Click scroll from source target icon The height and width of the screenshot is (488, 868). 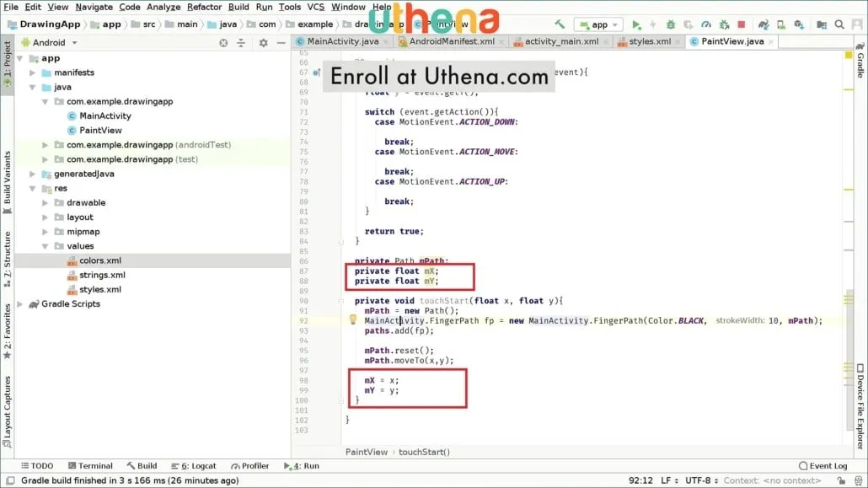click(x=223, y=43)
